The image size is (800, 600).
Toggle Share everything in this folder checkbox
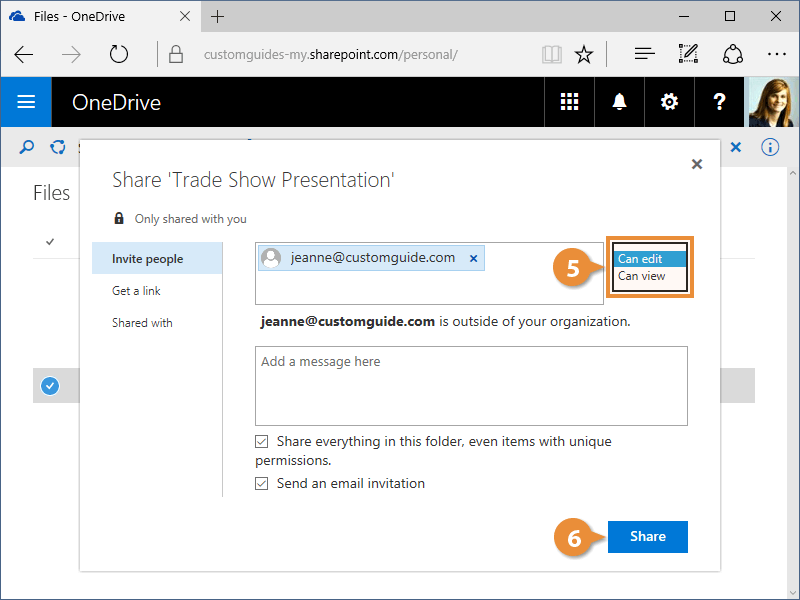click(x=262, y=441)
